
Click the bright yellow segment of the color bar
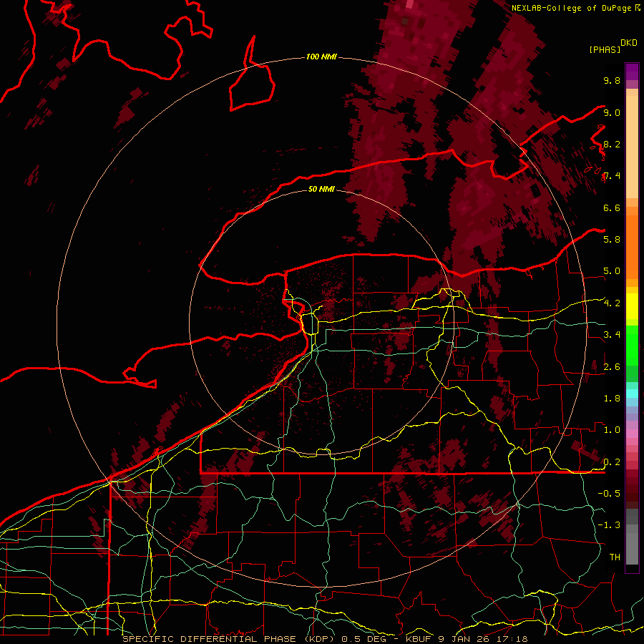pos(632,306)
